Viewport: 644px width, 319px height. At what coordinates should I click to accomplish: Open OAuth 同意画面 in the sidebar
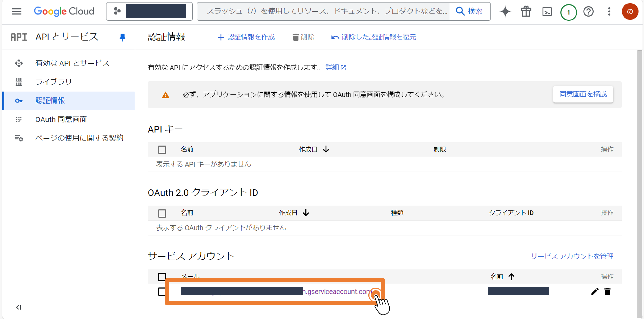click(68, 119)
